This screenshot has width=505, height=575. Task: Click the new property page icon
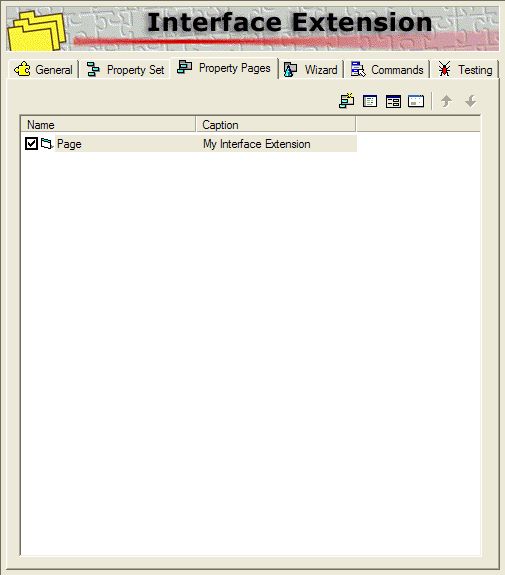[x=347, y=101]
